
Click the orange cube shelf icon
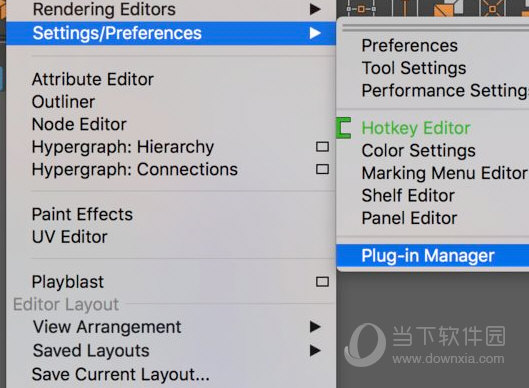click(447, 7)
